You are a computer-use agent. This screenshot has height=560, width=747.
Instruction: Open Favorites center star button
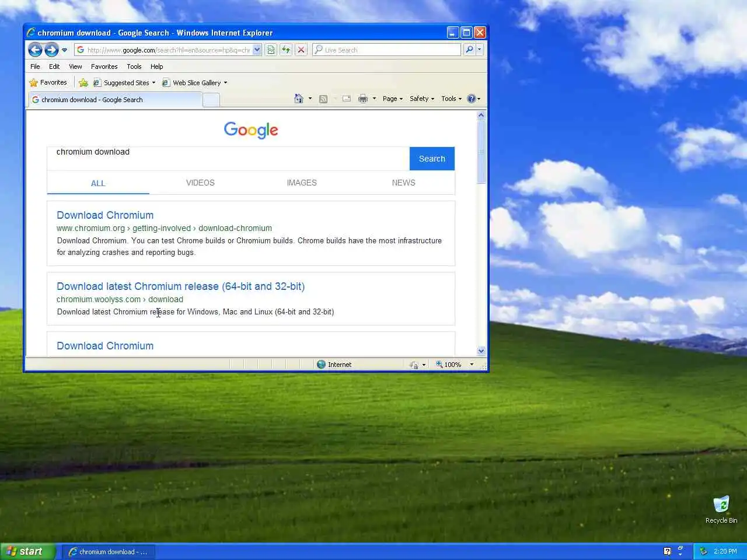pyautogui.click(x=48, y=82)
